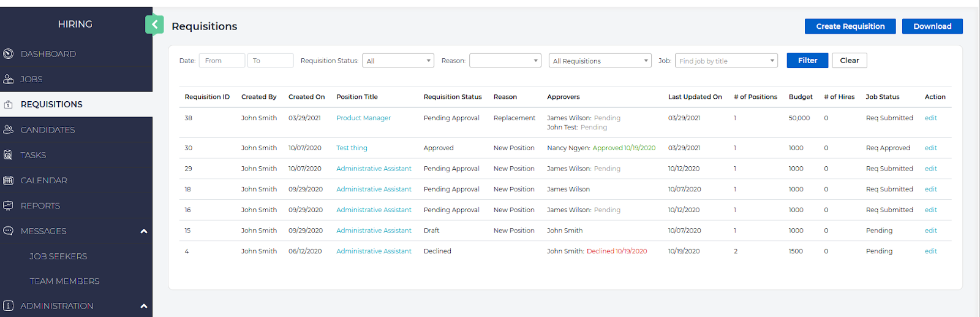Collapse the Administration section chevron
This screenshot has height=317, width=980.
click(x=144, y=306)
